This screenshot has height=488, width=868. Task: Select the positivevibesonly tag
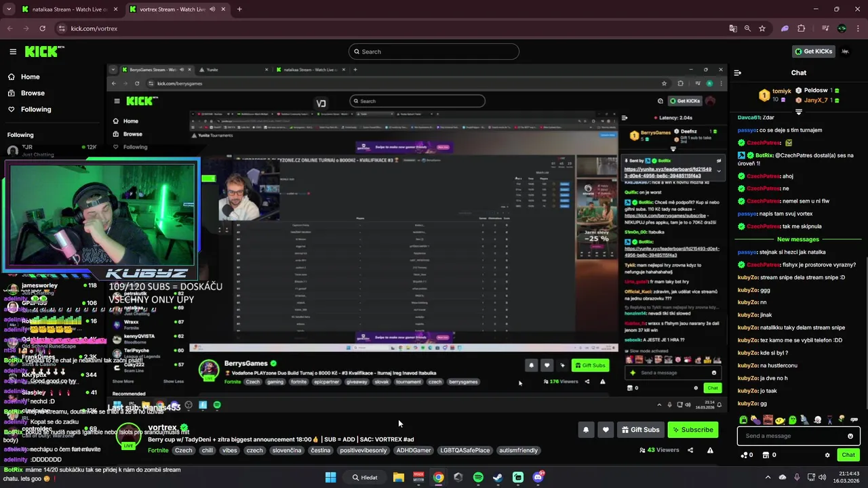click(363, 450)
